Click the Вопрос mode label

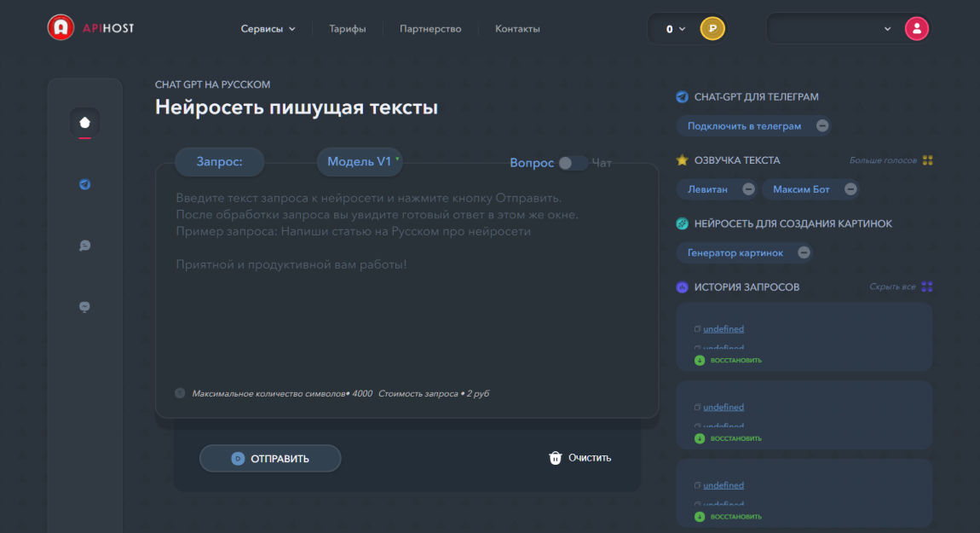pyautogui.click(x=532, y=163)
